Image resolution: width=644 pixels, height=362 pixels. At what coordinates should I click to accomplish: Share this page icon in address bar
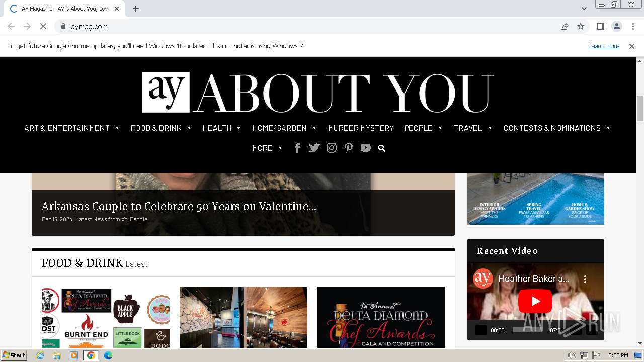[565, 26]
